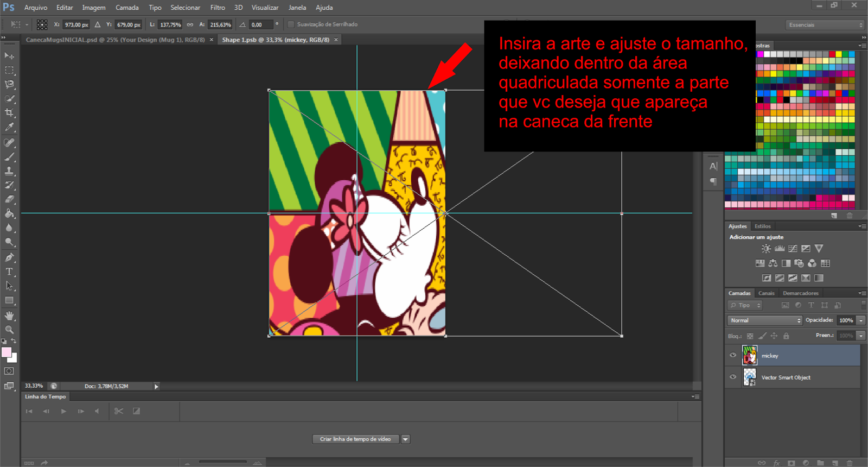
Task: Toggle layer filtering switch
Action: point(864,305)
